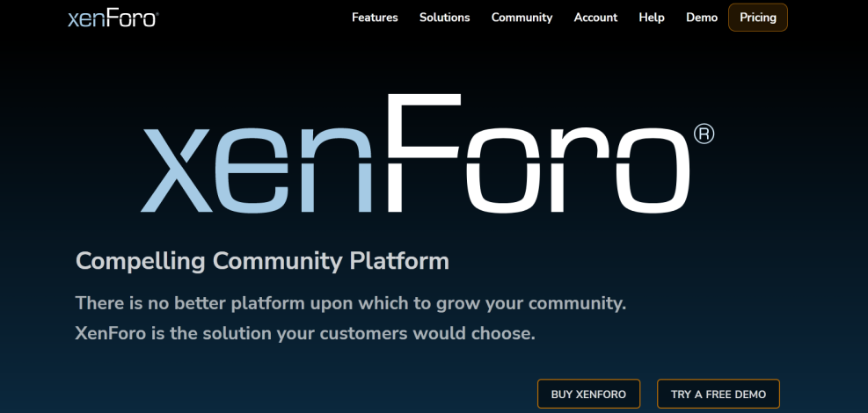Click the small trademark mark on header logo
Screen dimensions: 868x413
156,12
